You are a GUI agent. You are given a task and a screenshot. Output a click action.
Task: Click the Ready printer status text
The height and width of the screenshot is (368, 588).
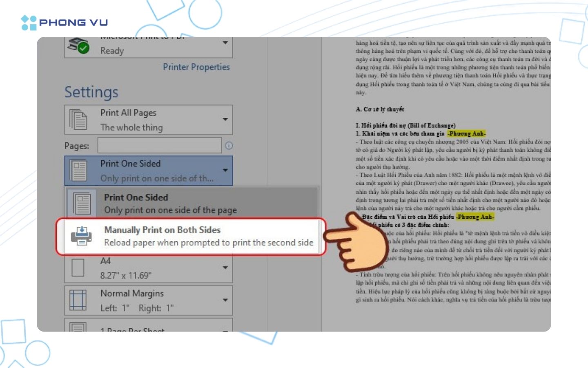pyautogui.click(x=112, y=51)
